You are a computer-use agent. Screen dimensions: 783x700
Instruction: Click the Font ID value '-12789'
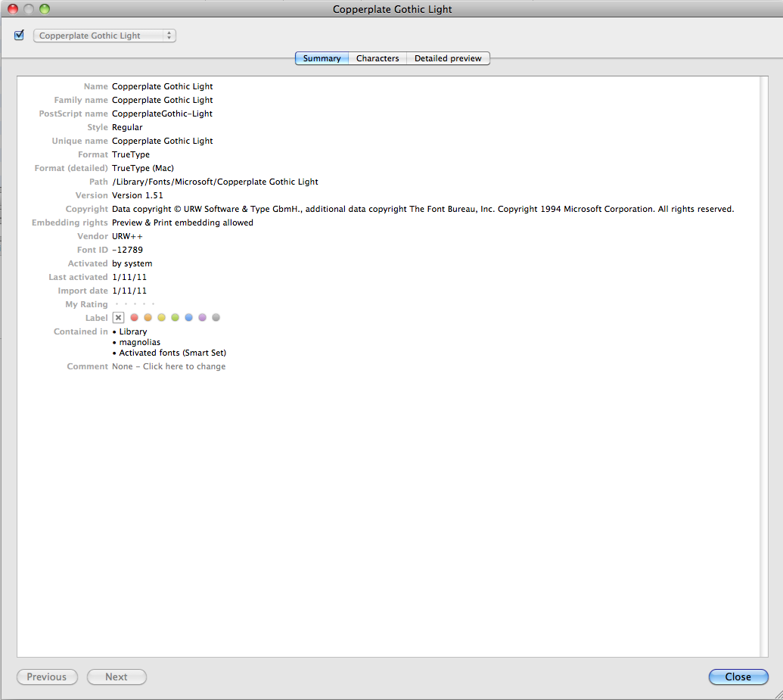(127, 250)
